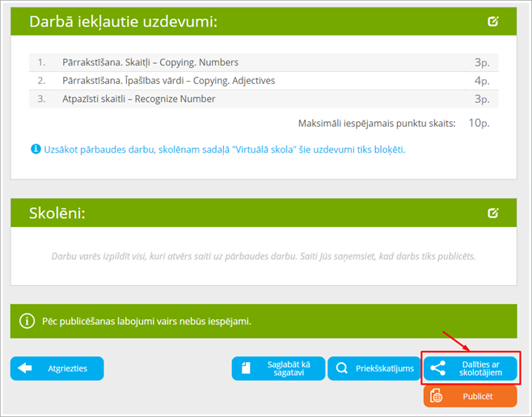This screenshot has height=417, width=532.
Task: Click the Skolēni section title
Action: point(57,213)
